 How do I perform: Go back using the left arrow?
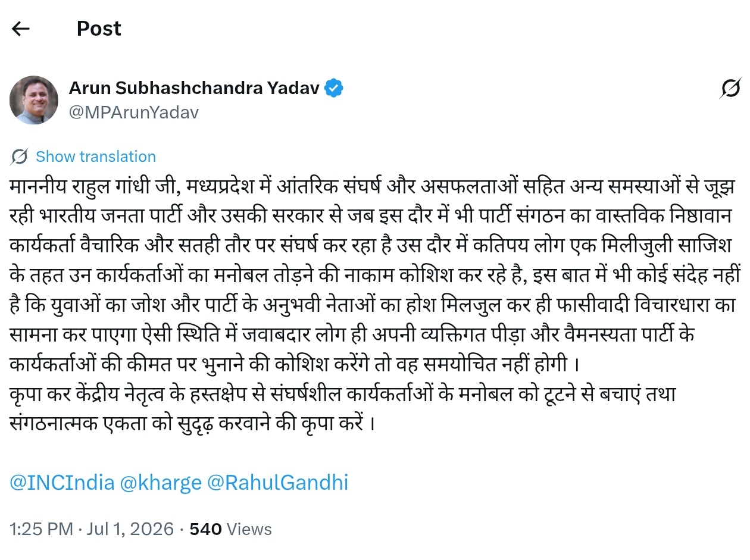click(21, 29)
